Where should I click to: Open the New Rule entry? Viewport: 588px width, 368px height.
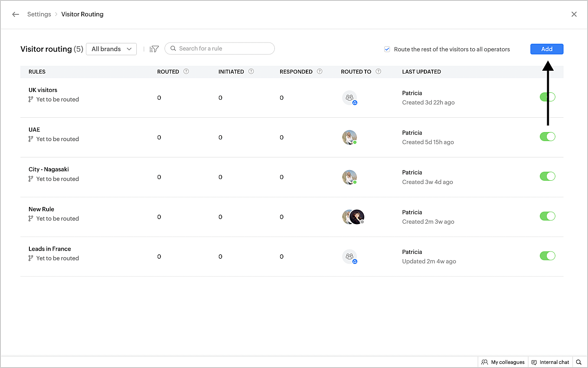tap(41, 209)
